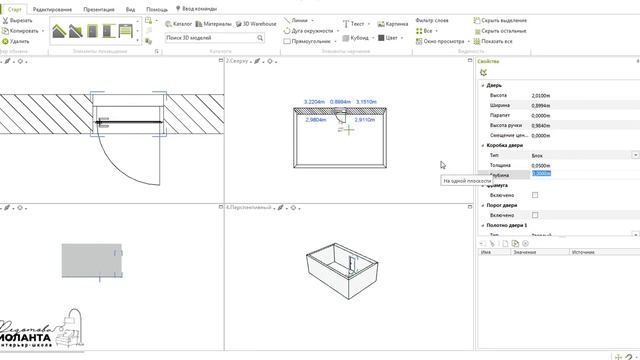
Task: Click the blank page icon in lower properties toolbar
Action: (x=505, y=243)
